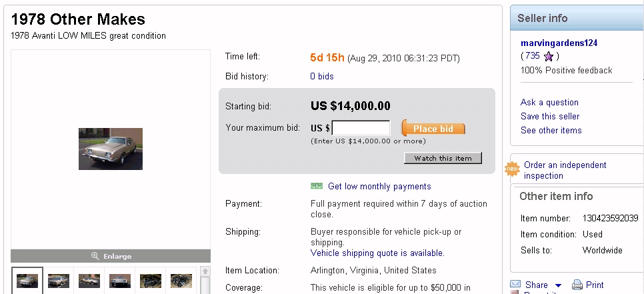The height and width of the screenshot is (294, 644).
Task: Click the printer icon
Action: (x=577, y=285)
